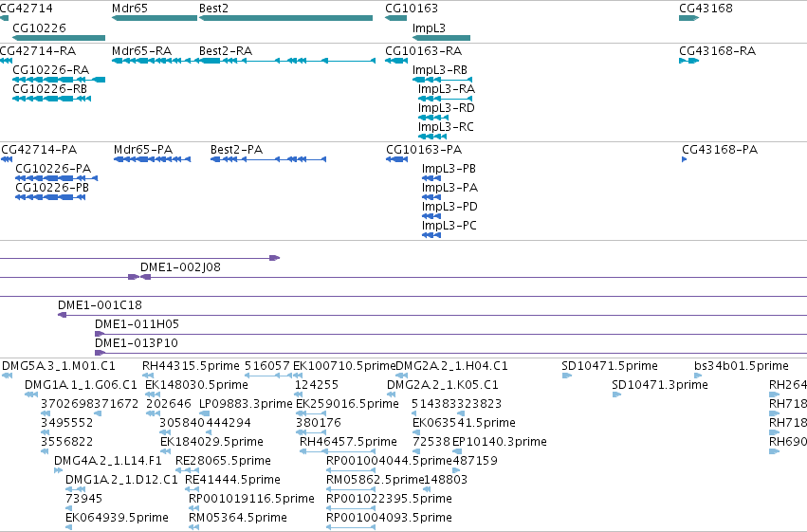Select the Best2-PA protein label
This screenshot has width=807, height=532.
237,150
